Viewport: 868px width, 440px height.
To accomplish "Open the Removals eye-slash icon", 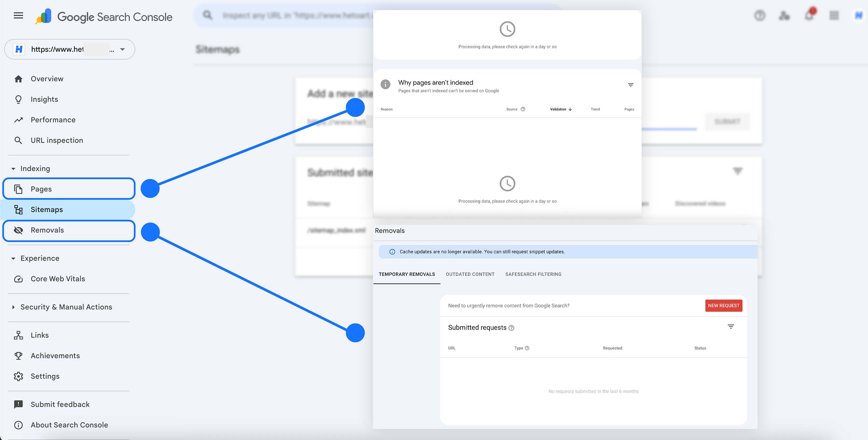I will [x=18, y=230].
